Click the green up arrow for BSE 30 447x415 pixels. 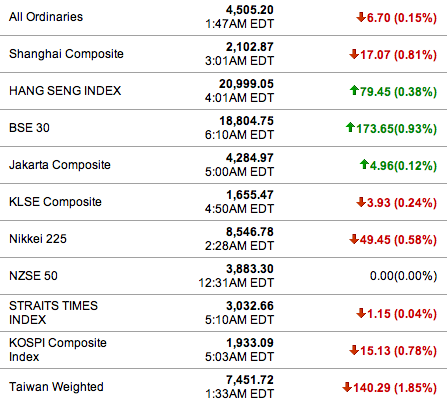[350, 127]
